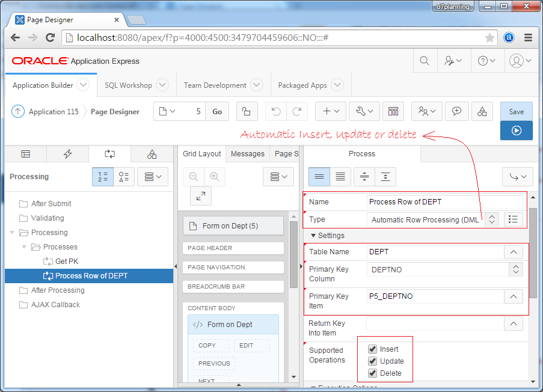Image resolution: width=543 pixels, height=392 pixels.
Task: Redo the last change
Action: coord(297,111)
